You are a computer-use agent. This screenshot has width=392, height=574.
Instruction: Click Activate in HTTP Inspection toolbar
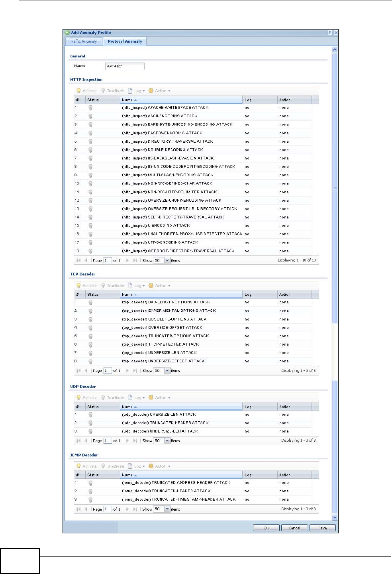86,91
